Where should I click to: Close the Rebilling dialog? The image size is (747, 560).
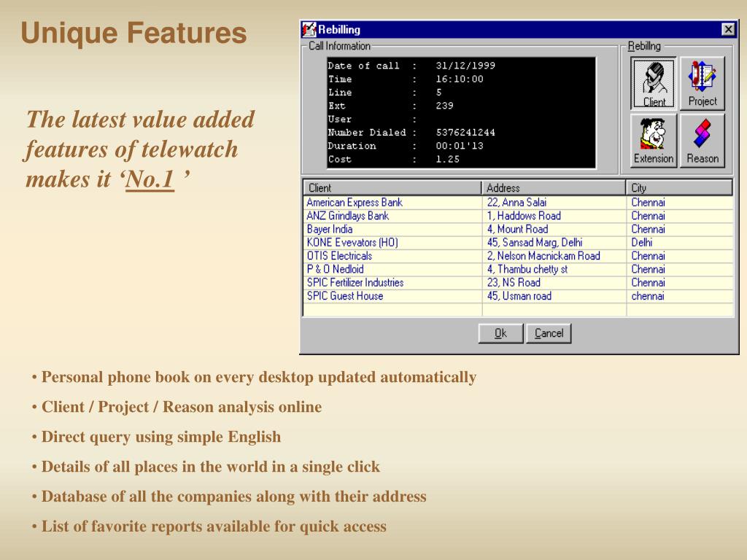coord(728,29)
